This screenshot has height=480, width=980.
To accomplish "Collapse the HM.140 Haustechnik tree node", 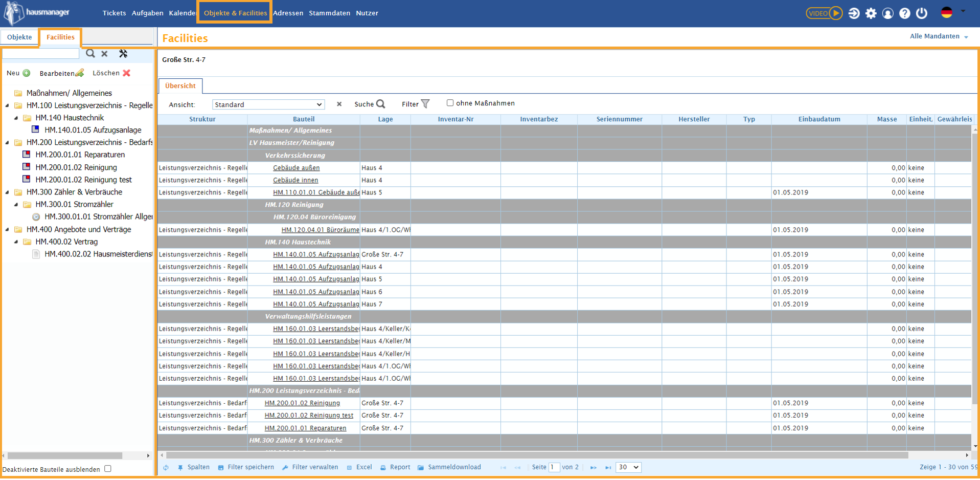I will pos(16,118).
